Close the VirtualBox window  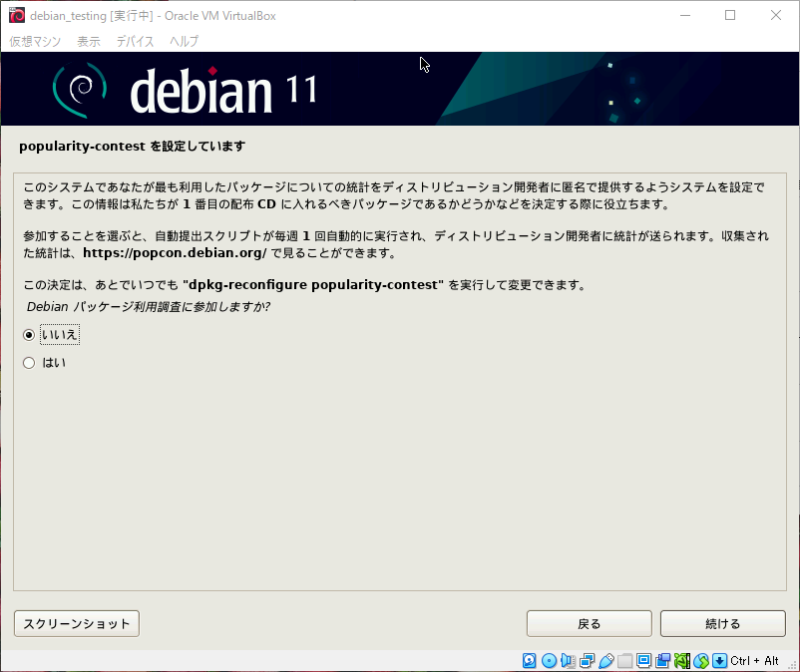(x=775, y=15)
